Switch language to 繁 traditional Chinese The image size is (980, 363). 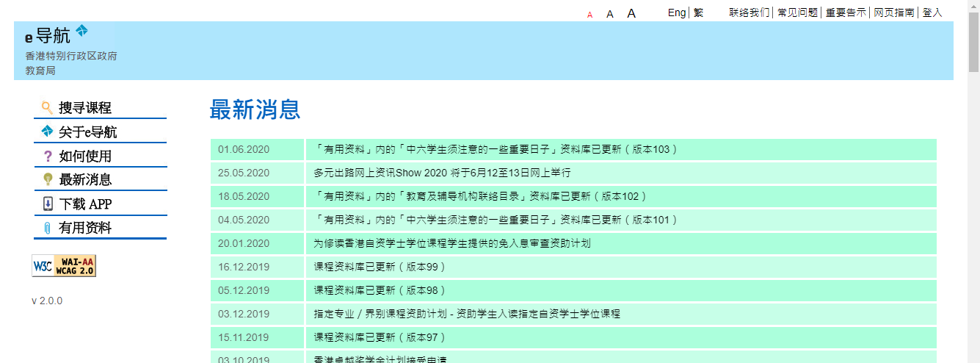pyautogui.click(x=698, y=12)
